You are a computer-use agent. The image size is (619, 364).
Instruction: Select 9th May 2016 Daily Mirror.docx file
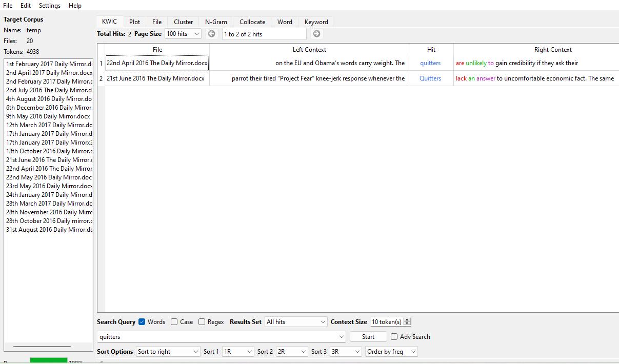coord(49,116)
